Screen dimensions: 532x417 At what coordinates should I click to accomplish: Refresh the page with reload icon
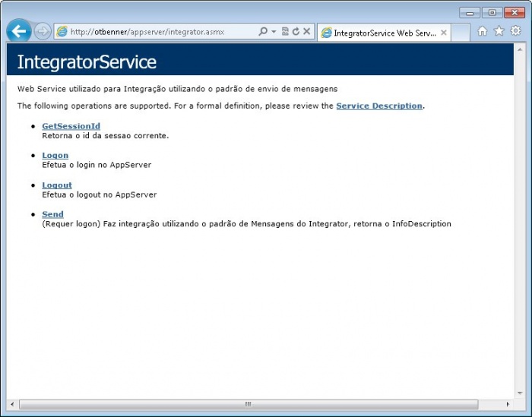[296, 32]
